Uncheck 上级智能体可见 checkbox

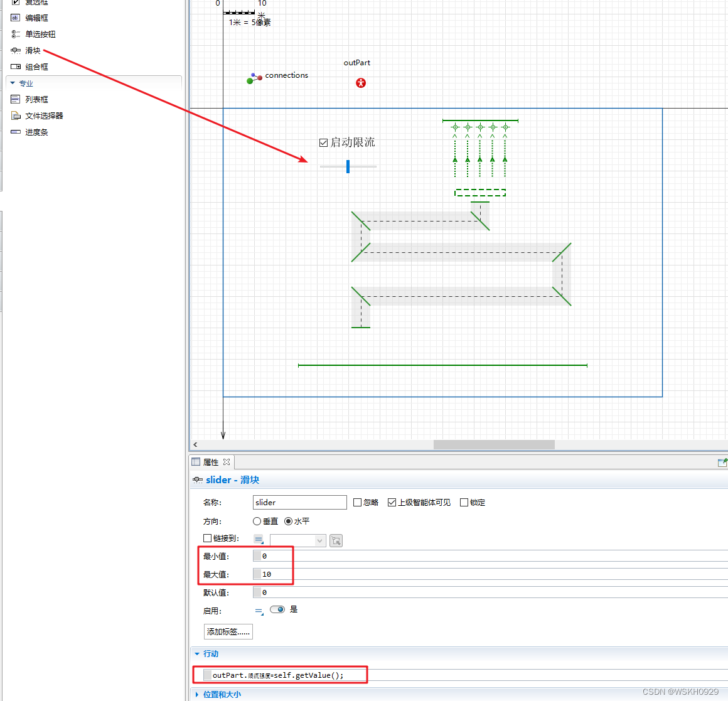pos(392,502)
